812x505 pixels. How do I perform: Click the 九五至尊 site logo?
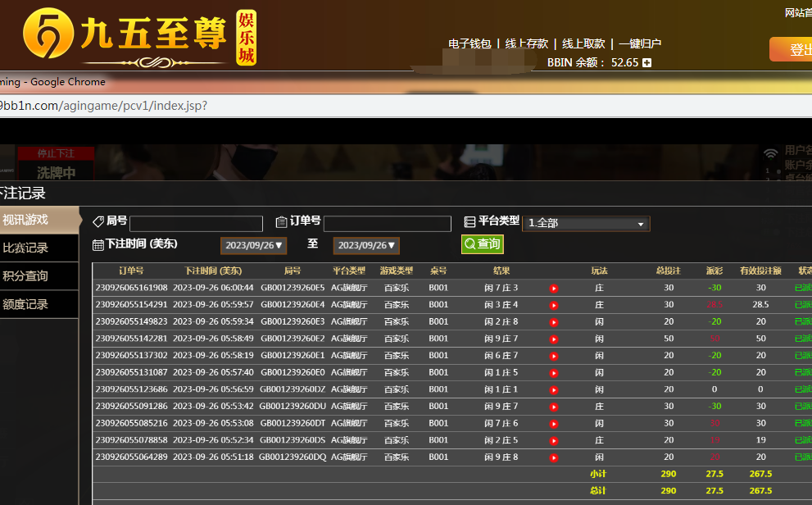(140, 37)
